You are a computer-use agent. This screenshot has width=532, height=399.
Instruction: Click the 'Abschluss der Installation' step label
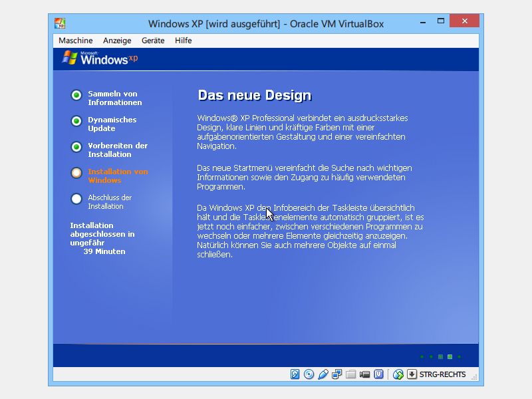(x=110, y=201)
